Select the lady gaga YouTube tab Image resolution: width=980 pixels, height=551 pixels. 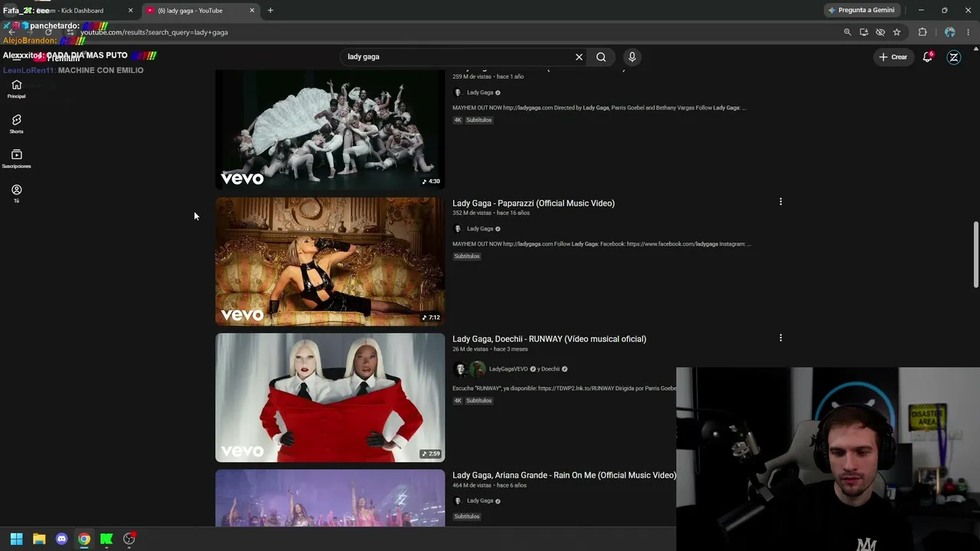tap(201, 11)
